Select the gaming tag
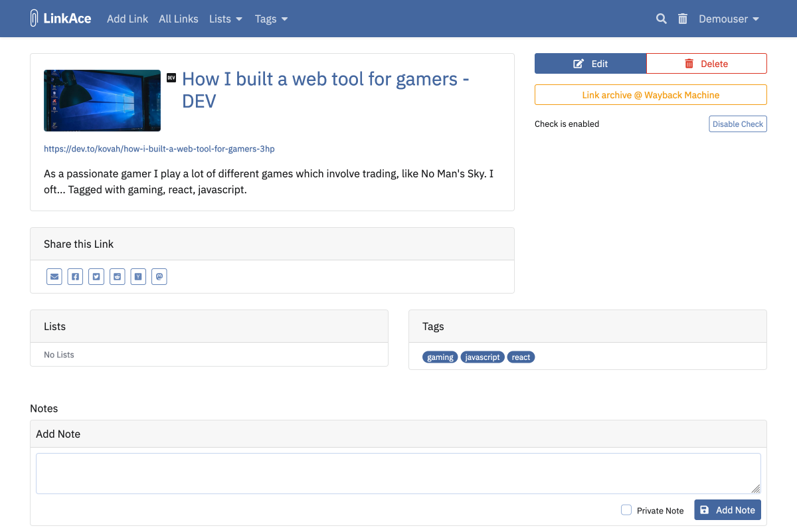This screenshot has height=532, width=797. coord(440,357)
